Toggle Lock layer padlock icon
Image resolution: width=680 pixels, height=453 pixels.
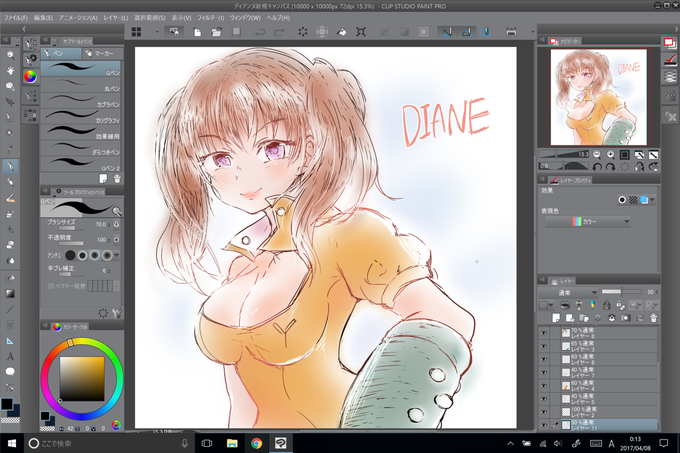click(606, 305)
